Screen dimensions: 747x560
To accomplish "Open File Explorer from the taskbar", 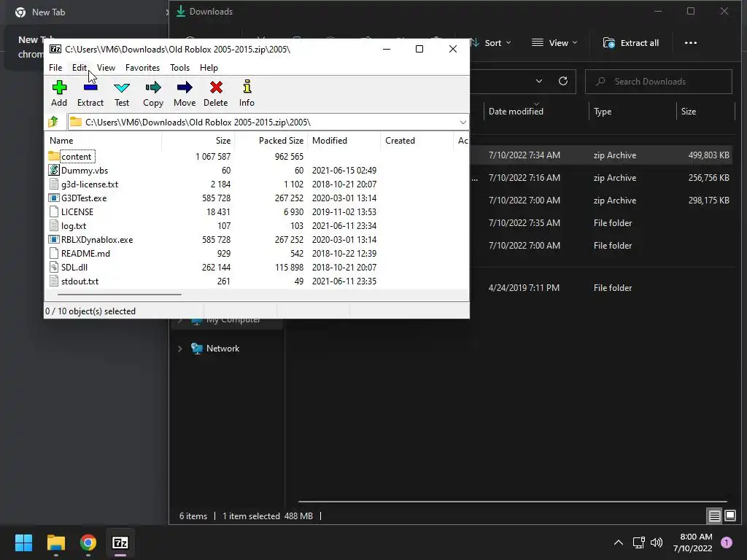I will [55, 542].
